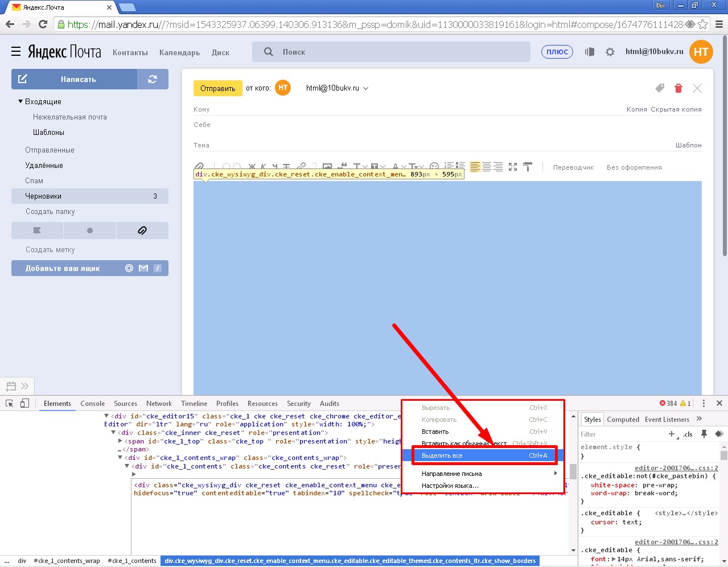Filter mail by the flag icon

coord(37,231)
